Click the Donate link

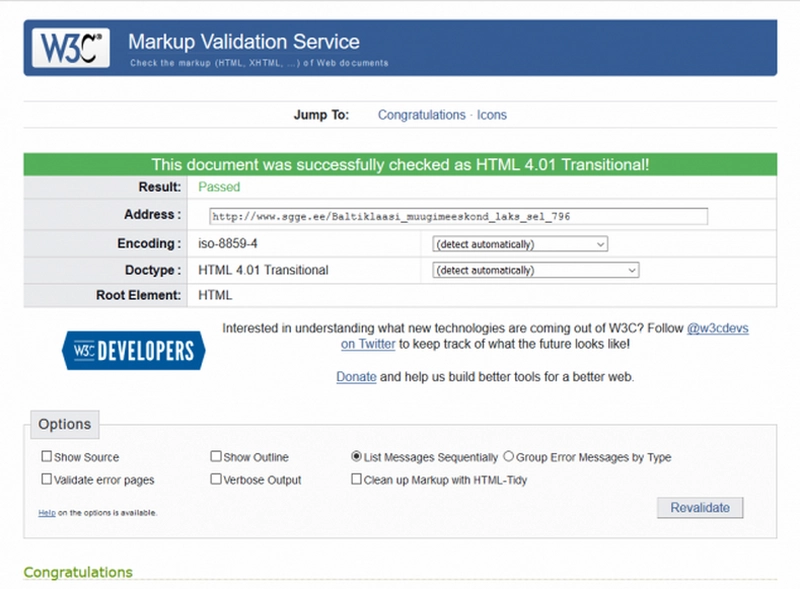click(356, 377)
